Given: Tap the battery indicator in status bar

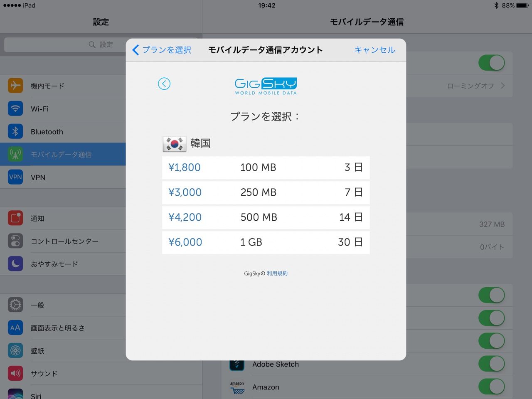Looking at the screenshot, I should tap(523, 5).
